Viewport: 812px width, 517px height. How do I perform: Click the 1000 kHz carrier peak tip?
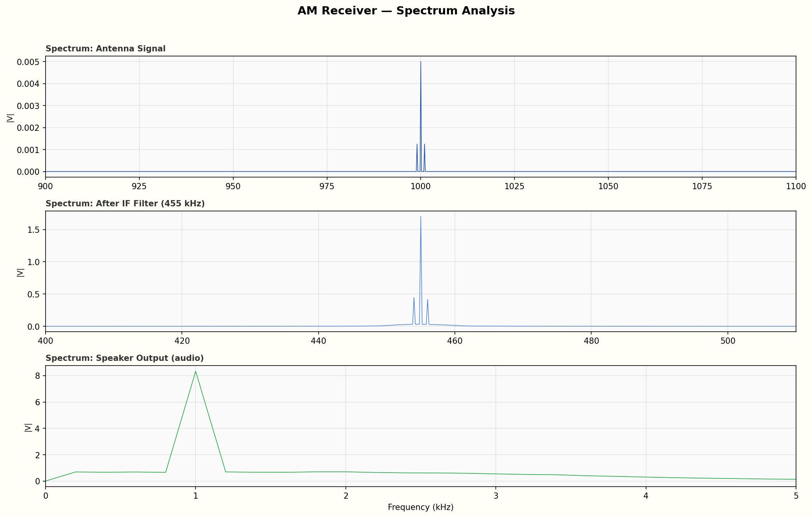(x=421, y=62)
